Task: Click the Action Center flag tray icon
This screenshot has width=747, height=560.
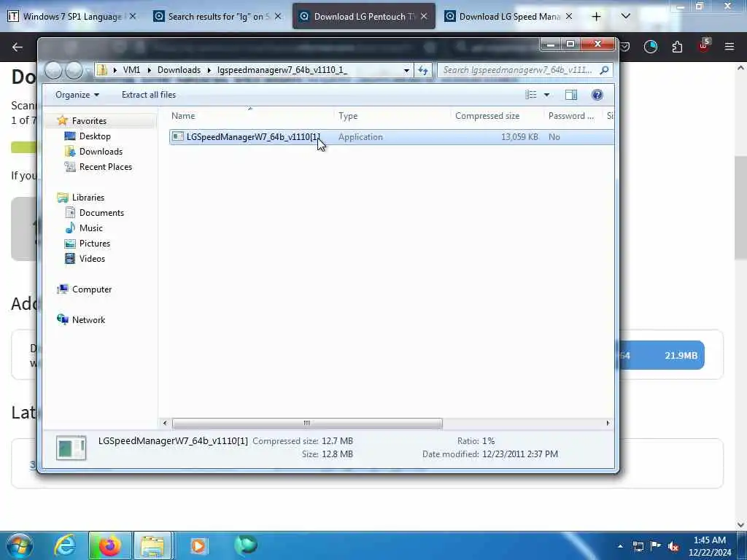Action: [x=656, y=546]
